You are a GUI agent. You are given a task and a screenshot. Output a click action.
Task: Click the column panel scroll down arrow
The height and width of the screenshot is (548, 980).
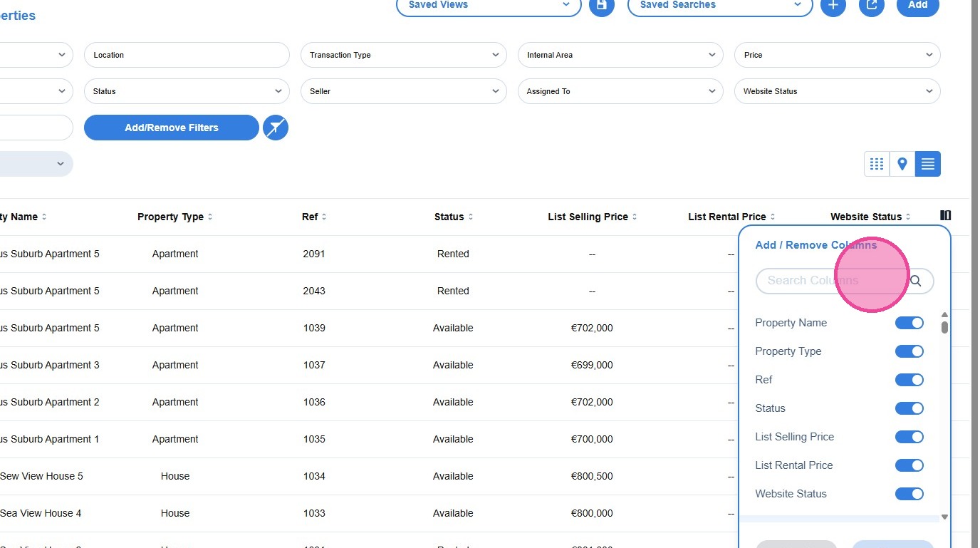945,517
